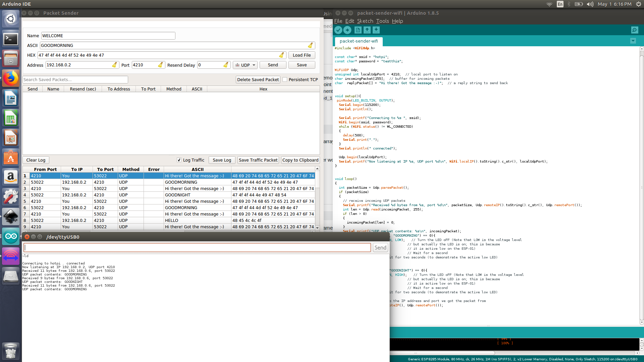Click the Arduino console horizontal scrollbar
The width and height of the screenshot is (644, 362).
point(442,353)
